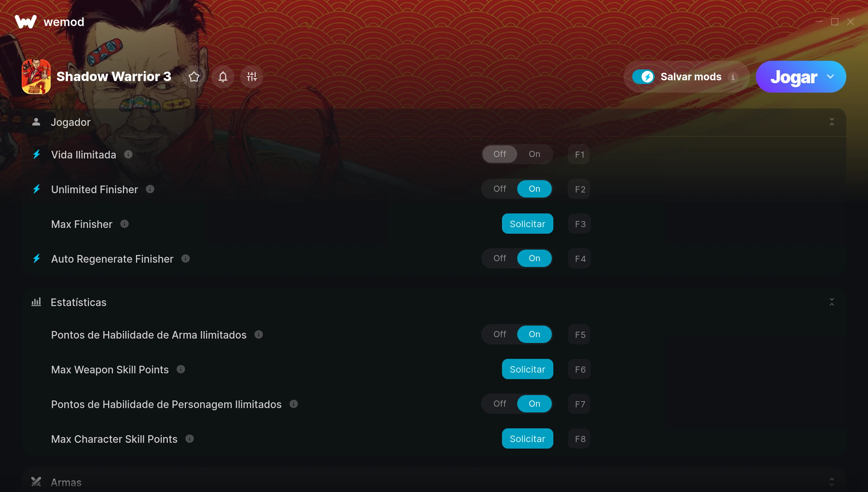Screen dimensions: 868x492
Task: Click Solicitar for Max Finisher
Action: 528,224
